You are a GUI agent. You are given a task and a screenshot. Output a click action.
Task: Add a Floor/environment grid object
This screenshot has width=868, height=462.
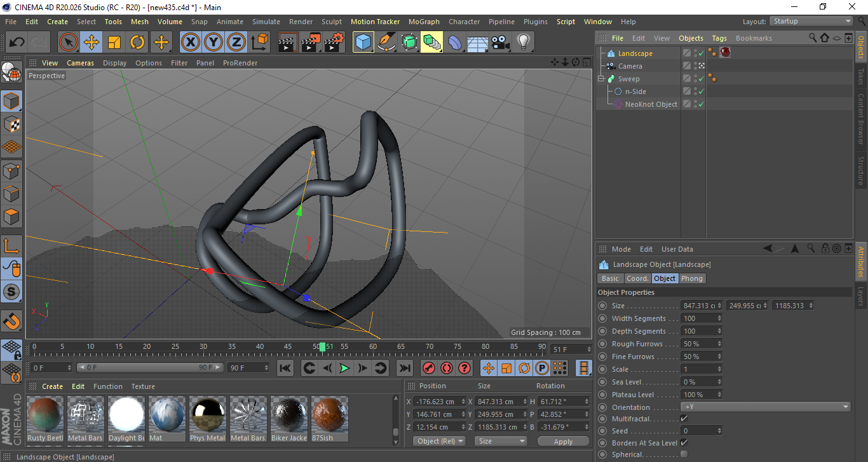(478, 43)
